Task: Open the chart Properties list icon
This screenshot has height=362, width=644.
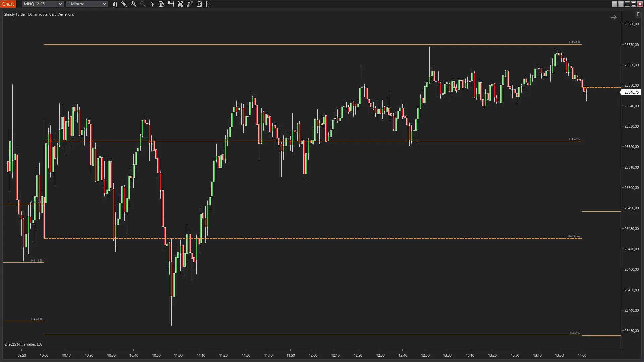Action: [x=208, y=4]
